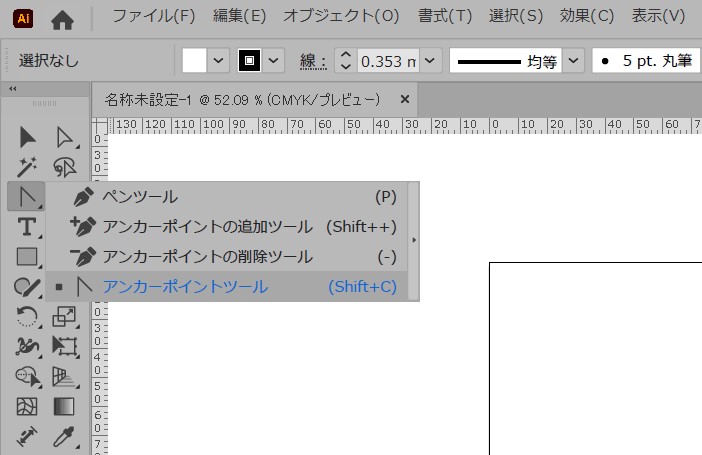The height and width of the screenshot is (455, 702).
Task: Click the 線: stroke panel link
Action: (x=313, y=61)
